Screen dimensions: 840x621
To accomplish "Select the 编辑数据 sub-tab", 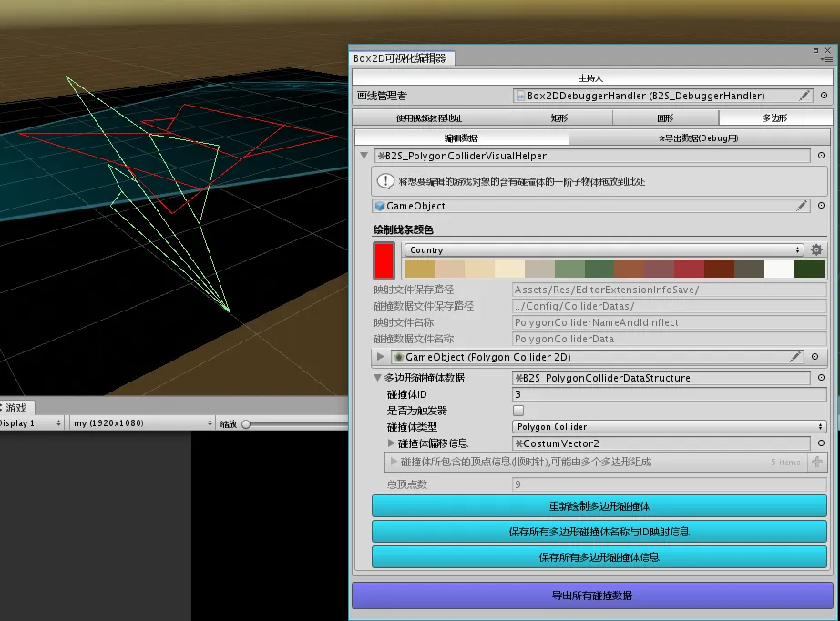I will pyautogui.click(x=461, y=137).
